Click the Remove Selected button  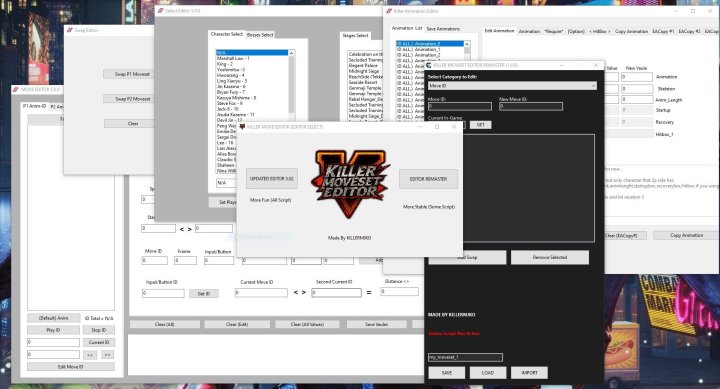click(550, 257)
